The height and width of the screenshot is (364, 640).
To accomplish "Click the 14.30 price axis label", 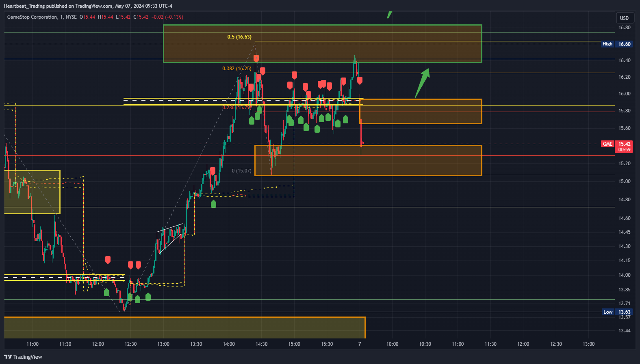I will click(x=625, y=246).
